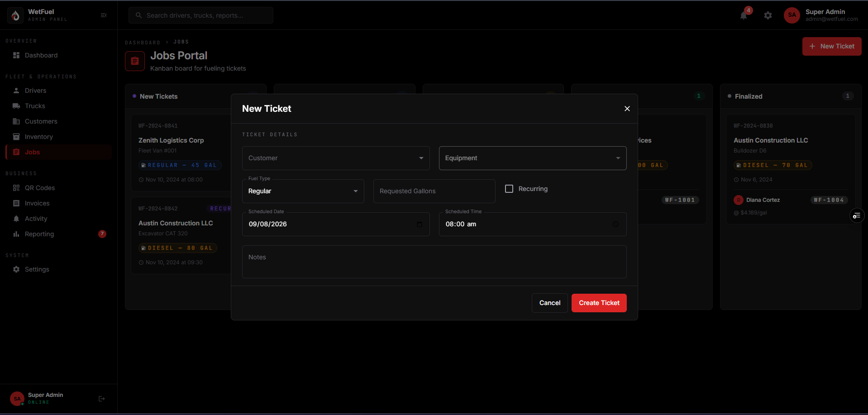The height and width of the screenshot is (415, 868).
Task: Go to Dashboard in the sidebar
Action: 59,55
